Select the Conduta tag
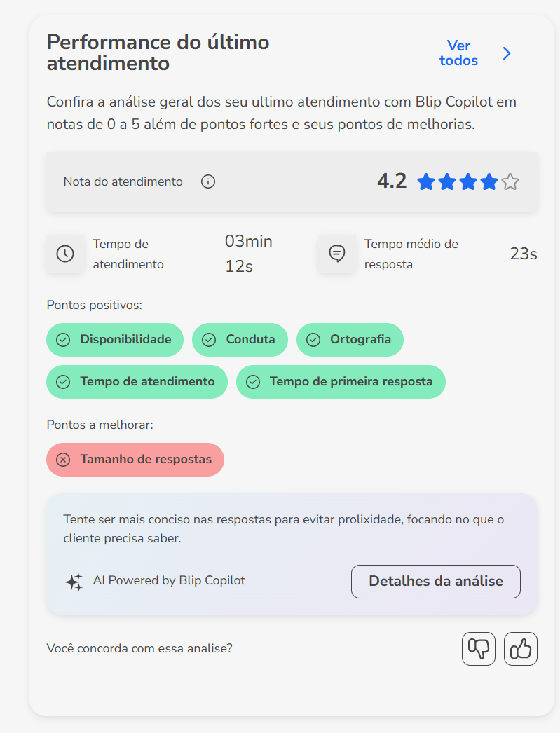The image size is (560, 733). tap(240, 340)
